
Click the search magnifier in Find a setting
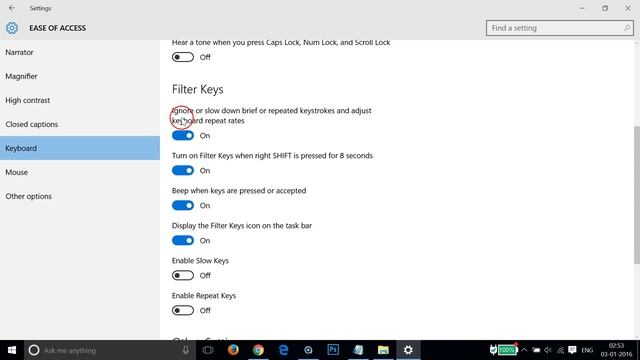tap(627, 28)
